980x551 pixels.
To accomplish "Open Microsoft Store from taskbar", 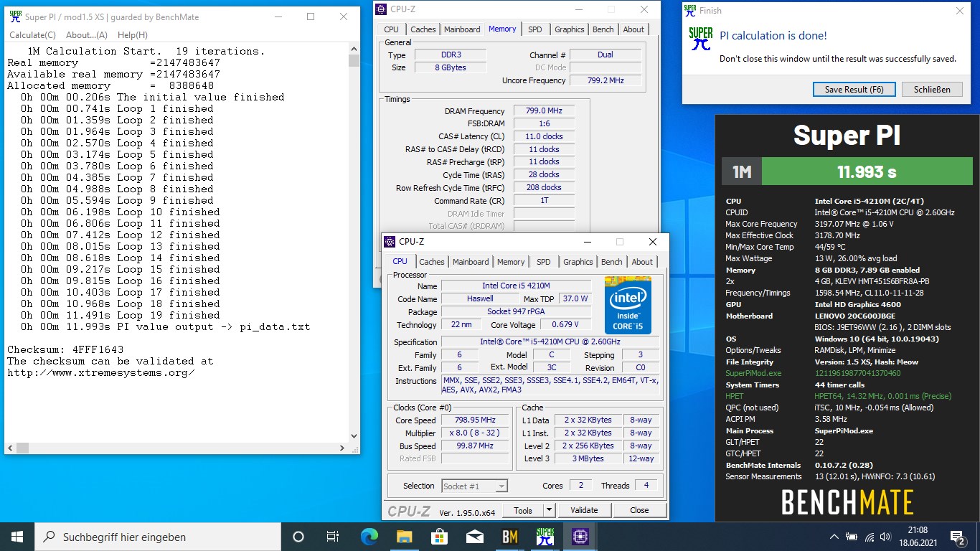I will pos(439,537).
